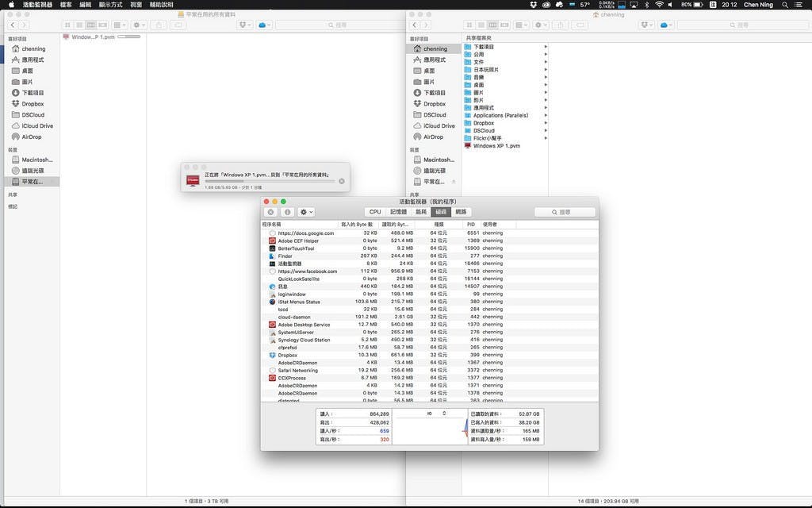Select the BetterTouchTool process row

click(x=429, y=248)
